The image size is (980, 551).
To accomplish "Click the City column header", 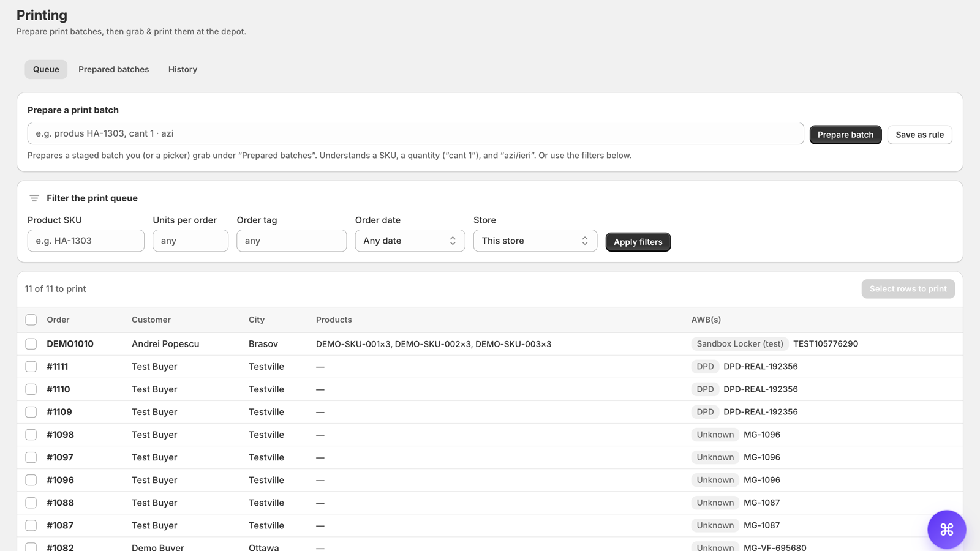I will [257, 320].
